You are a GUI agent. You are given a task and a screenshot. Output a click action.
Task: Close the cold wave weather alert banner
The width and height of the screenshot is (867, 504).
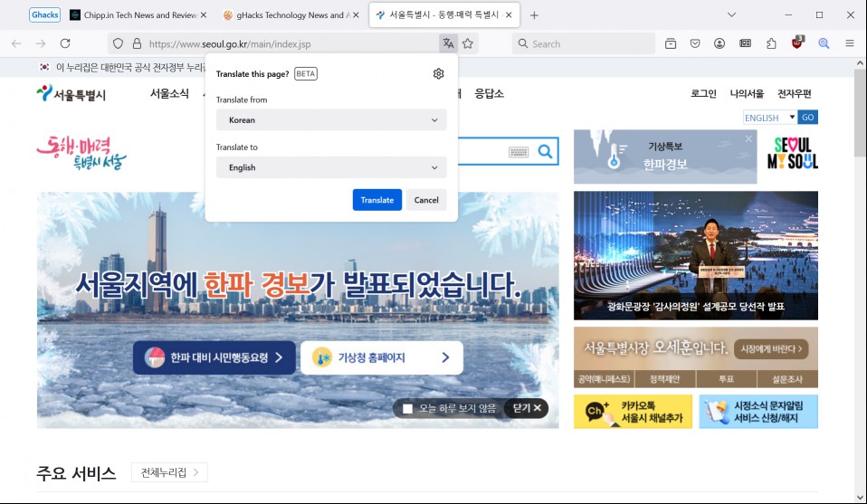[x=748, y=138]
